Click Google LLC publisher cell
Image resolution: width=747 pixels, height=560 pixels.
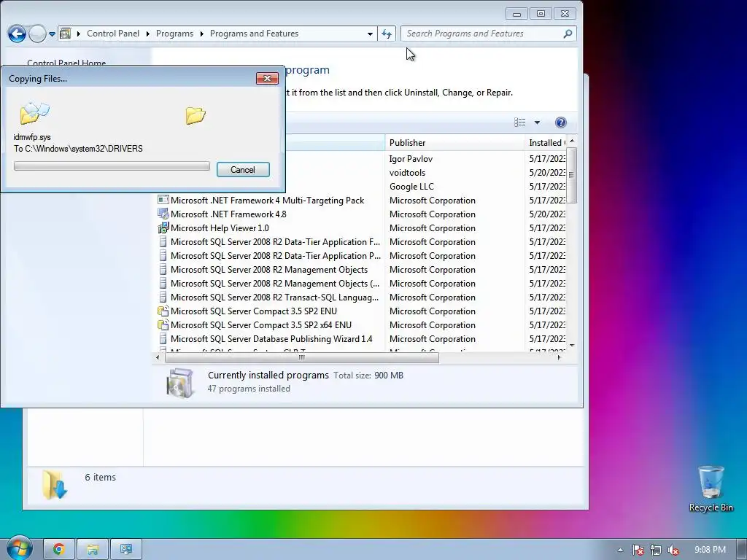click(x=411, y=187)
